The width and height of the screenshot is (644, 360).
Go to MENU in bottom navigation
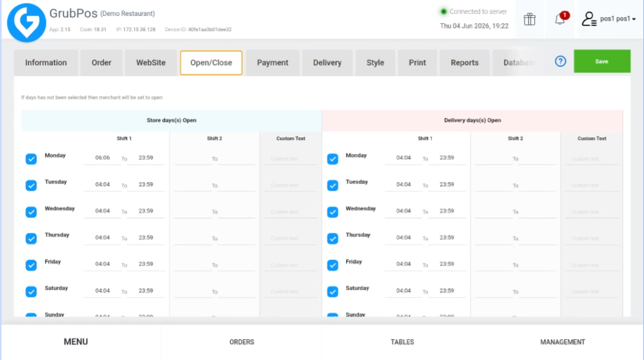tap(76, 342)
